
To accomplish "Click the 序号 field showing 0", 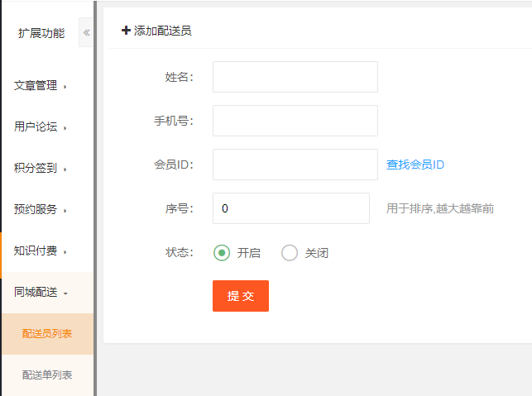I will pos(290,208).
